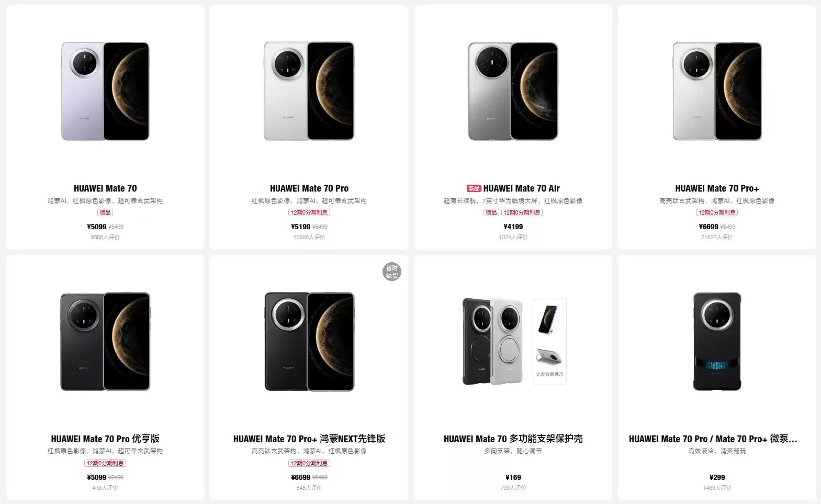Open the HUAWEI Mate 70 product page
The height and width of the screenshot is (504, 821).
coord(104,187)
